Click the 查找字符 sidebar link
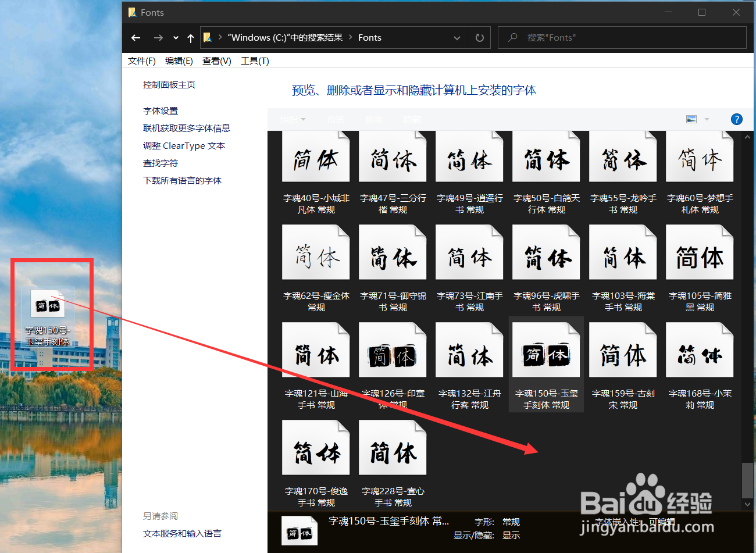This screenshot has height=553, width=756. [x=161, y=163]
